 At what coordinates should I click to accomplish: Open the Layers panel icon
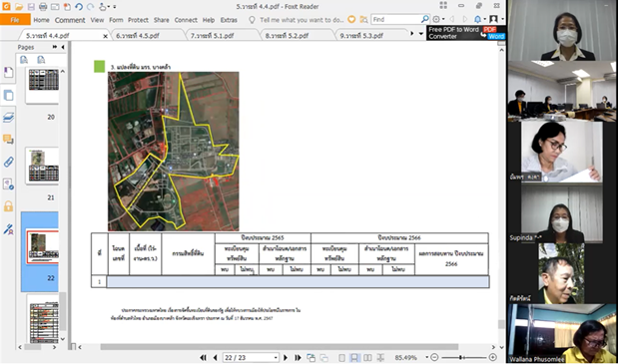(8, 117)
